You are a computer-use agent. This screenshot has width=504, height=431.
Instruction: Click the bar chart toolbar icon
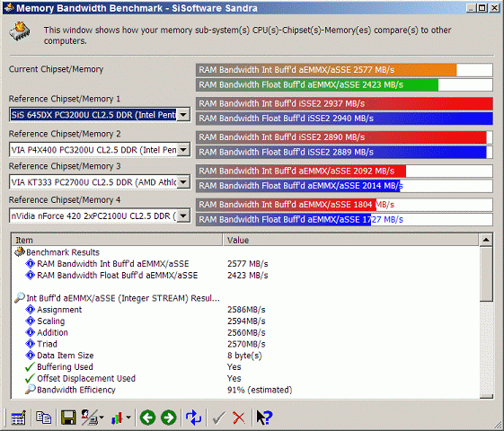(x=117, y=418)
